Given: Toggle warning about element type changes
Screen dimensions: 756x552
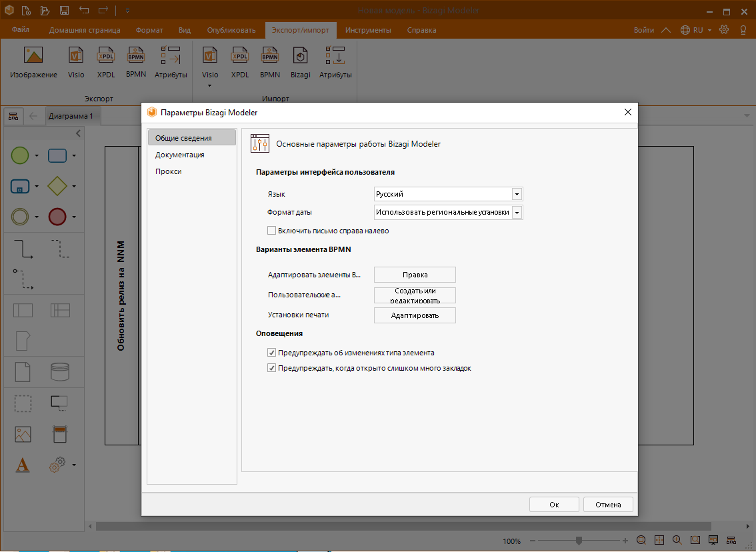Looking at the screenshot, I should tap(271, 353).
